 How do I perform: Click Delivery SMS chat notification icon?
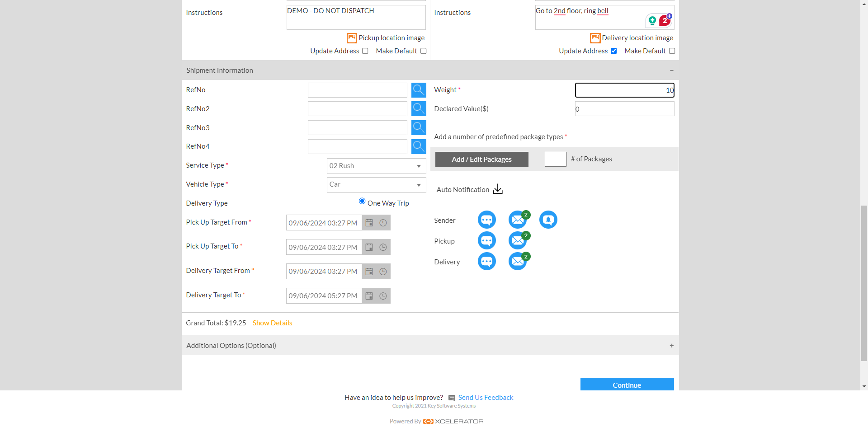(x=487, y=261)
